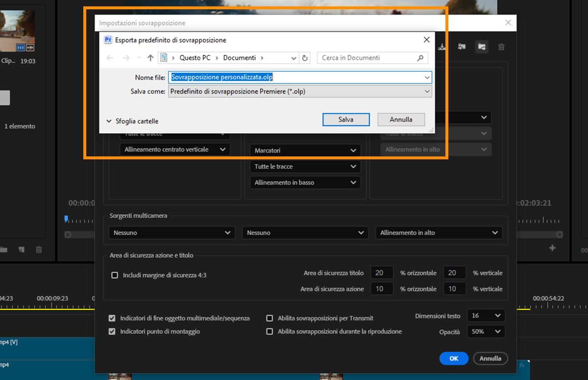Click the Forward arrow in the export dialog
588x380 pixels.
coord(126,58)
